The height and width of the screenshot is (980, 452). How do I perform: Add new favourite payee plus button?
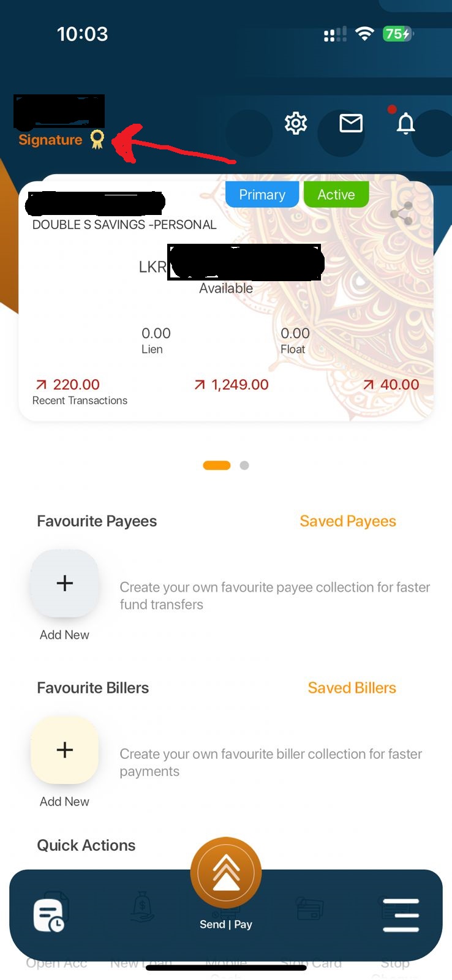coord(64,583)
